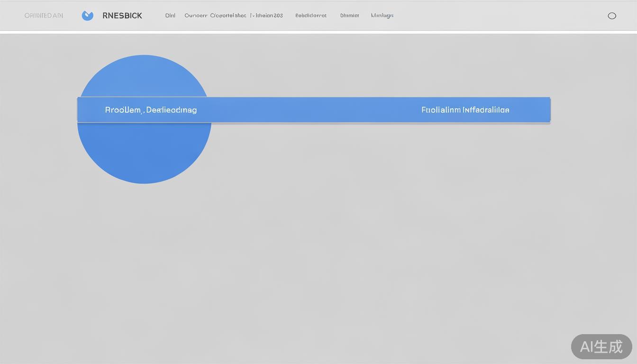
Task: Click the blue circle's top portion above banner
Action: (x=144, y=76)
